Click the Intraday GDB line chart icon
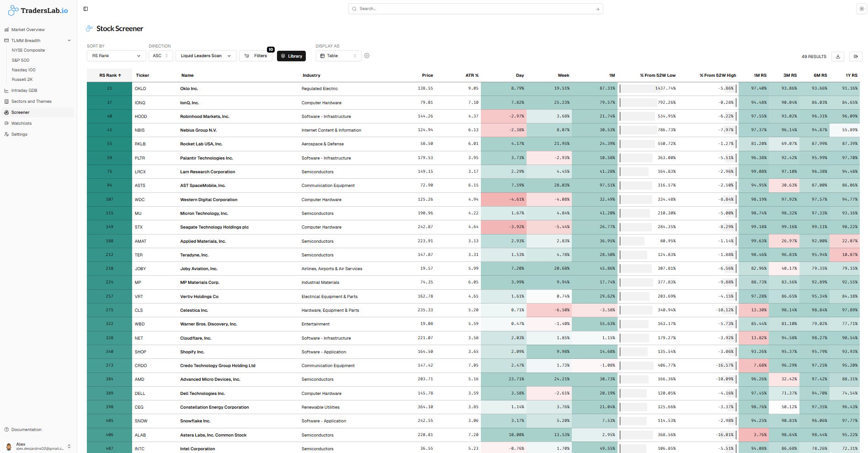Image resolution: width=868 pixels, height=453 pixels. pos(6,91)
